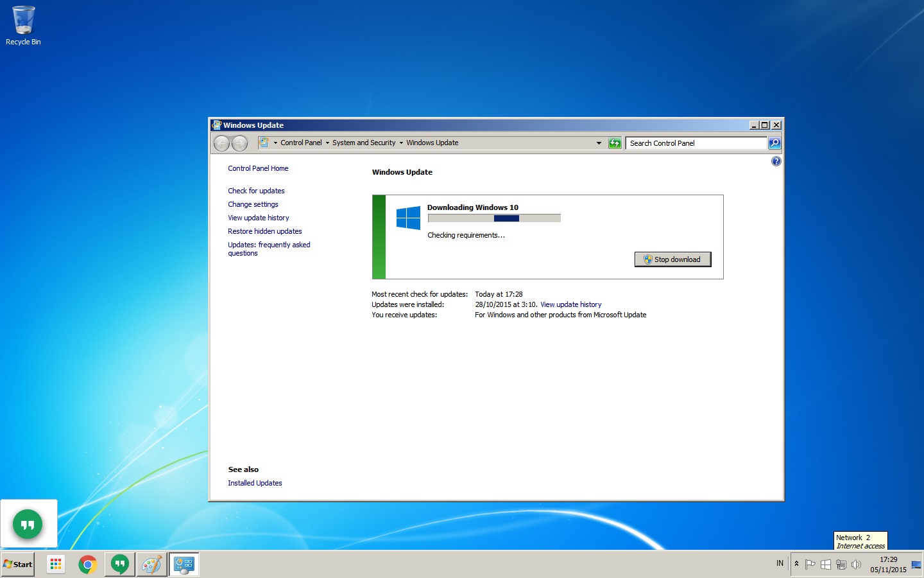The height and width of the screenshot is (578, 924).
Task: Click the Control Panel breadcrumb
Action: [301, 143]
